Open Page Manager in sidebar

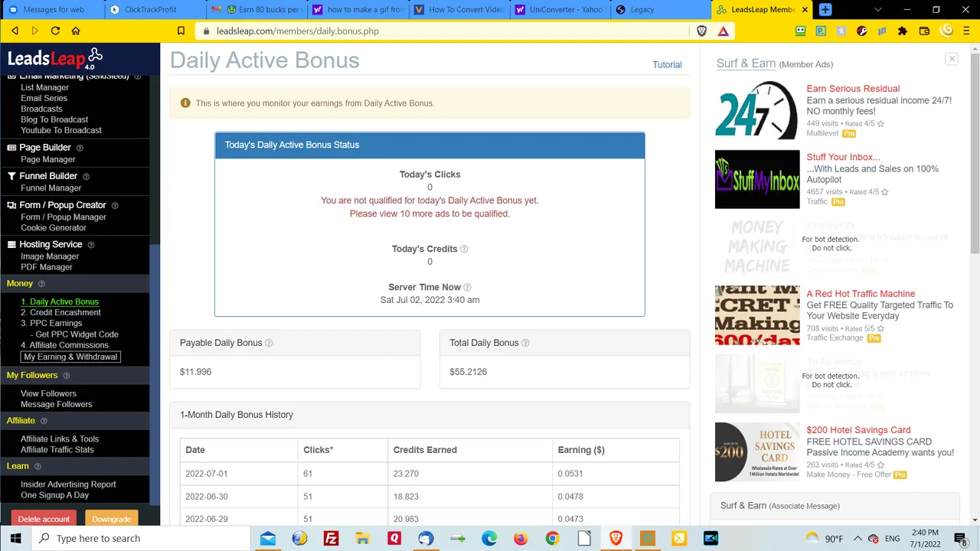tap(47, 159)
